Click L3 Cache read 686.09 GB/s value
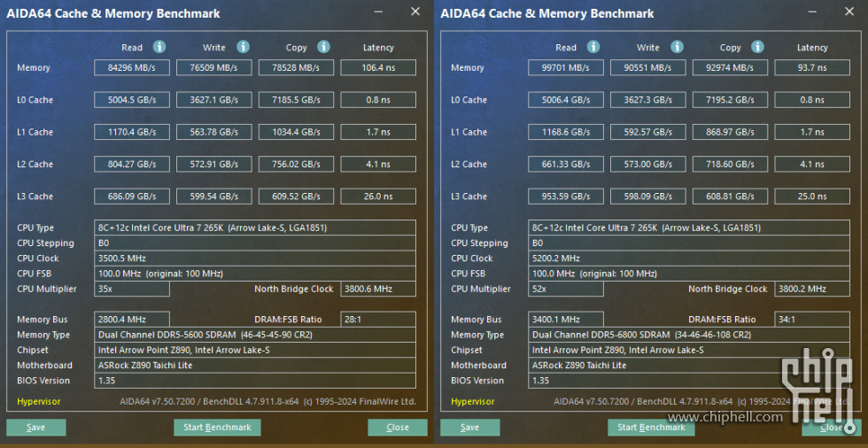868x448 pixels. [x=132, y=196]
